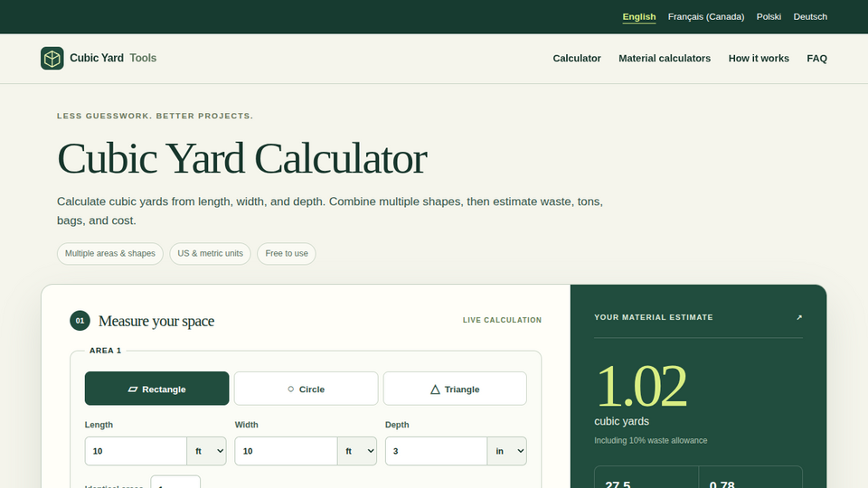Click the 'US & metric units' pill

[211, 253]
